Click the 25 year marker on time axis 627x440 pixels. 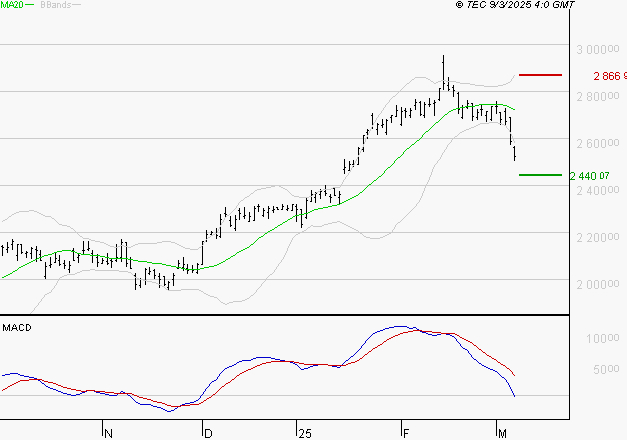pos(305,434)
